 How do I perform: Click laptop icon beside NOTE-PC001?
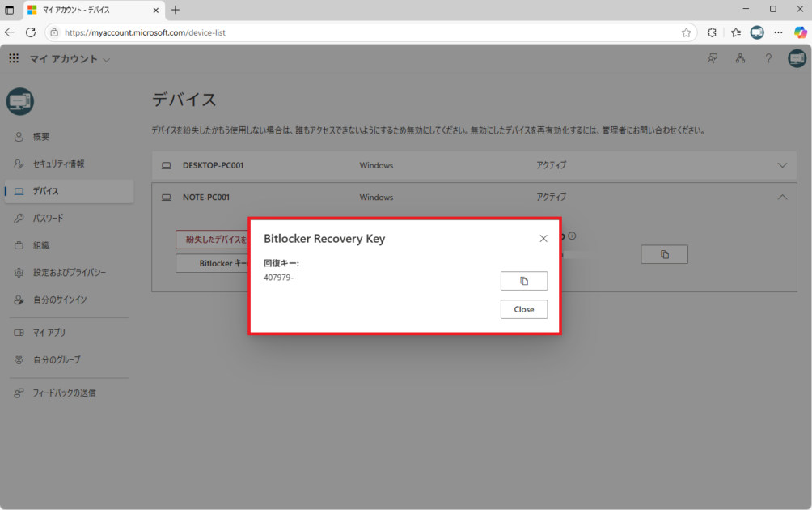pyautogui.click(x=167, y=198)
